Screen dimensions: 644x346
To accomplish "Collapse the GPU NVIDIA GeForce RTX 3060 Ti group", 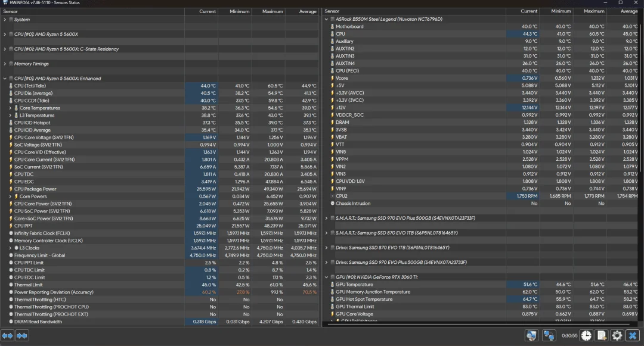I will pos(327,277).
